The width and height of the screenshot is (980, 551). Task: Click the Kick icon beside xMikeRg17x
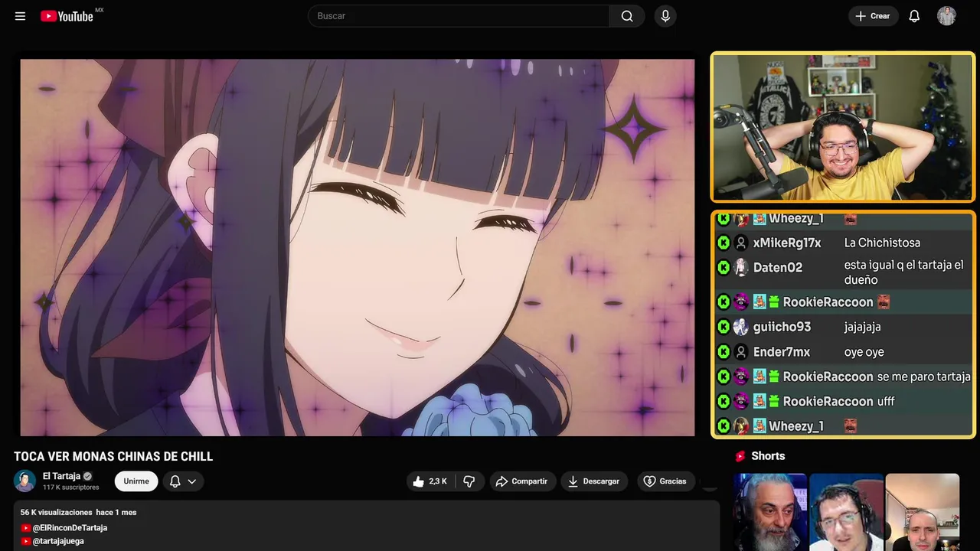[x=723, y=243]
